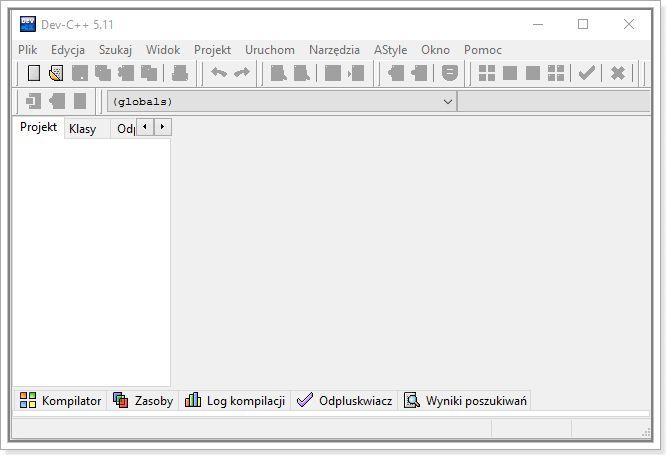The image size is (666, 455).
Task: Open the Szukaj menu
Action: 116,50
